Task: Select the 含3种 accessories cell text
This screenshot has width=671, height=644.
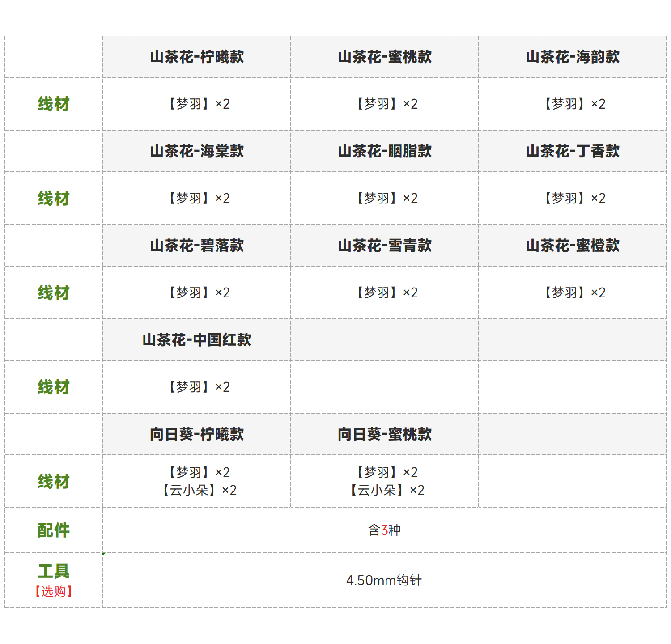Action: coord(384,530)
